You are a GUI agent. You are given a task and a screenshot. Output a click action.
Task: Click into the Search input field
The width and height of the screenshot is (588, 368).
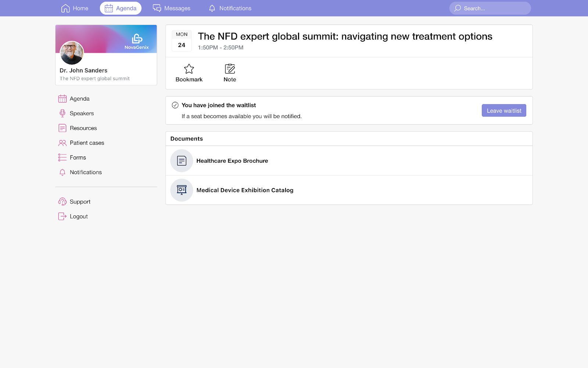coord(490,8)
